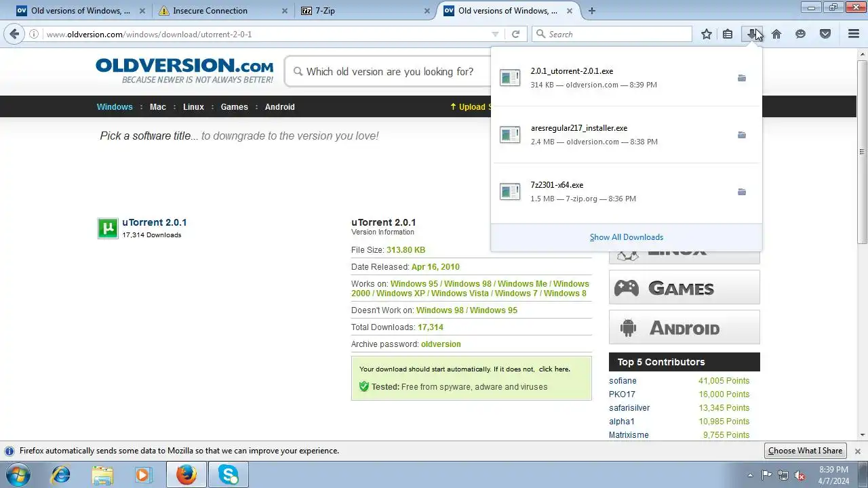The width and height of the screenshot is (868, 488).
Task: Click the 'click here' download link
Action: (554, 369)
